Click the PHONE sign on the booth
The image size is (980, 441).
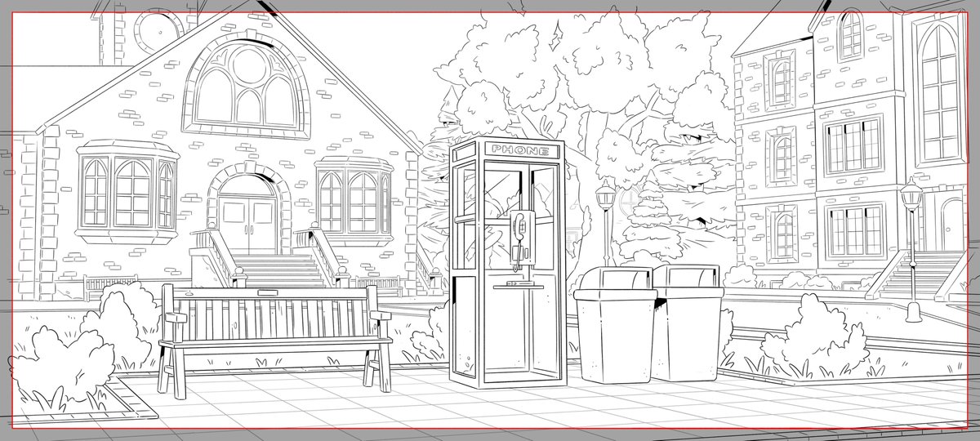click(x=521, y=151)
